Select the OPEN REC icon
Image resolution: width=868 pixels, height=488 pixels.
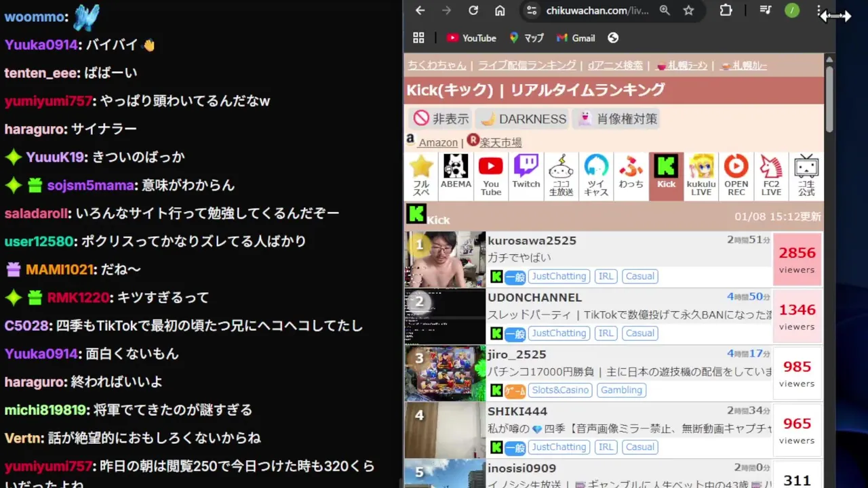tap(736, 176)
